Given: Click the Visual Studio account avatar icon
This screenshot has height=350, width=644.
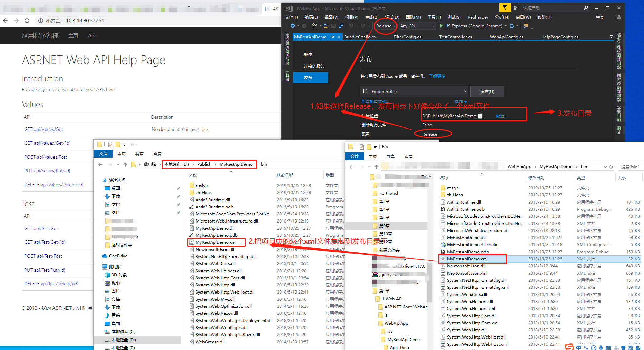Looking at the screenshot, I should pyautogui.click(x=619, y=17).
